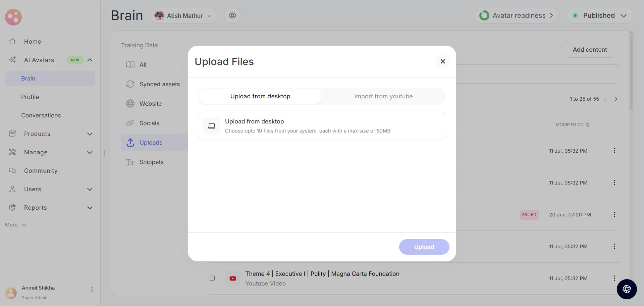644x306 pixels.
Task: Select the Theme 4 Executive video checkbox
Action: coord(212,278)
